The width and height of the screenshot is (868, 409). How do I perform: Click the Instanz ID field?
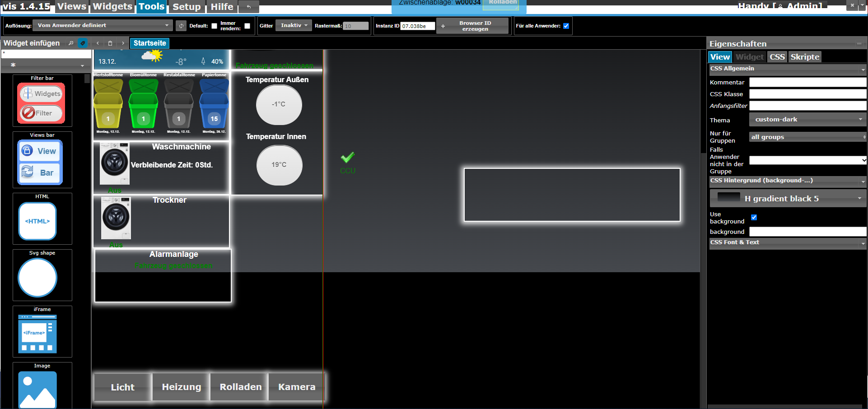click(418, 26)
